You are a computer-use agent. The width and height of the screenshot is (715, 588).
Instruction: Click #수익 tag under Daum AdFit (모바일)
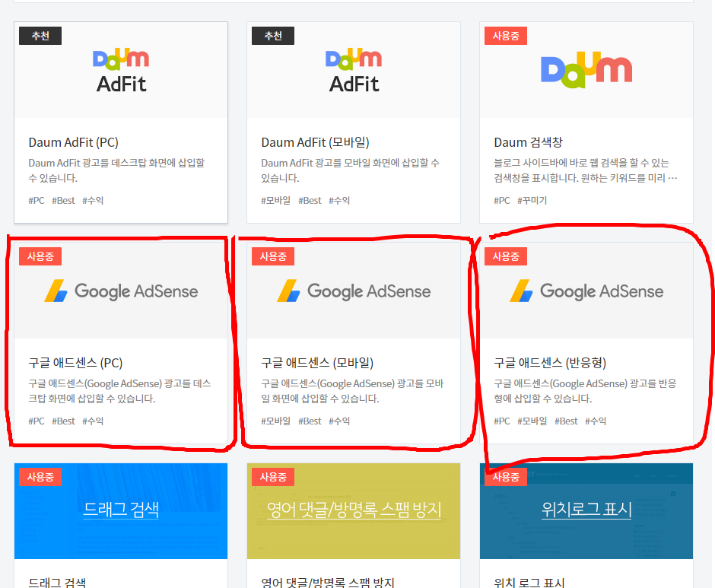point(340,200)
